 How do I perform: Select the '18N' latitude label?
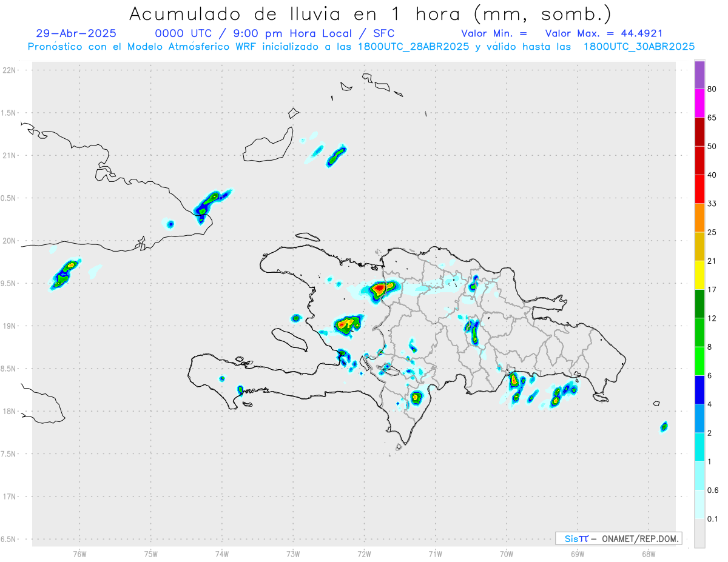coord(10,411)
